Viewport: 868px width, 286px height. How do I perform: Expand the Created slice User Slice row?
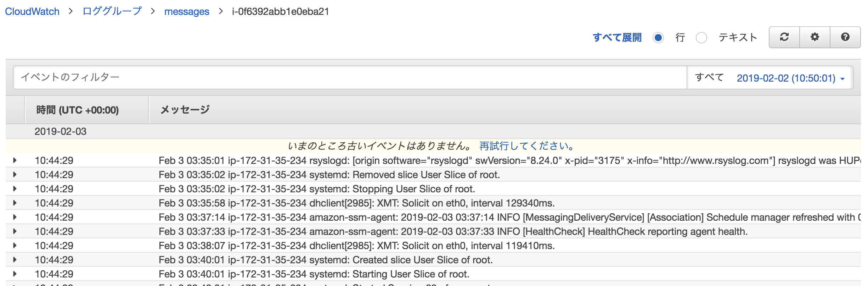(x=15, y=260)
